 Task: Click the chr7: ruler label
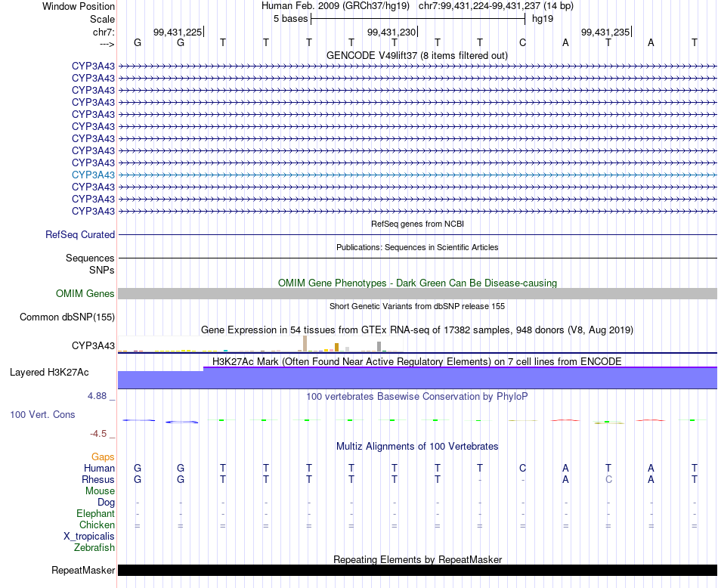click(104, 32)
